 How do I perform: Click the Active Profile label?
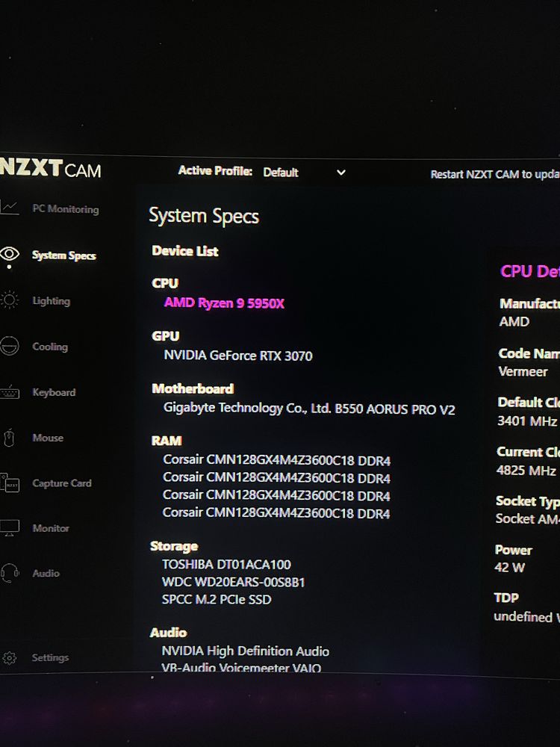[215, 171]
